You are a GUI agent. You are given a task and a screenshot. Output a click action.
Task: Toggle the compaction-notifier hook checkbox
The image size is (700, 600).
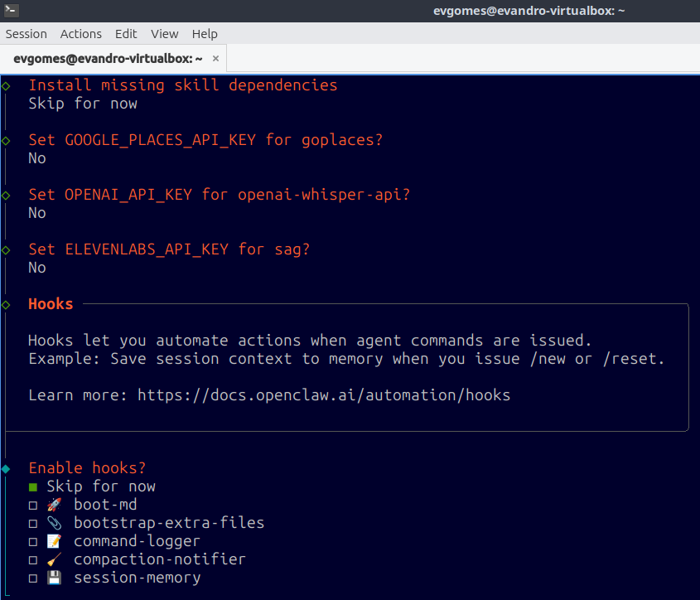coord(33,560)
